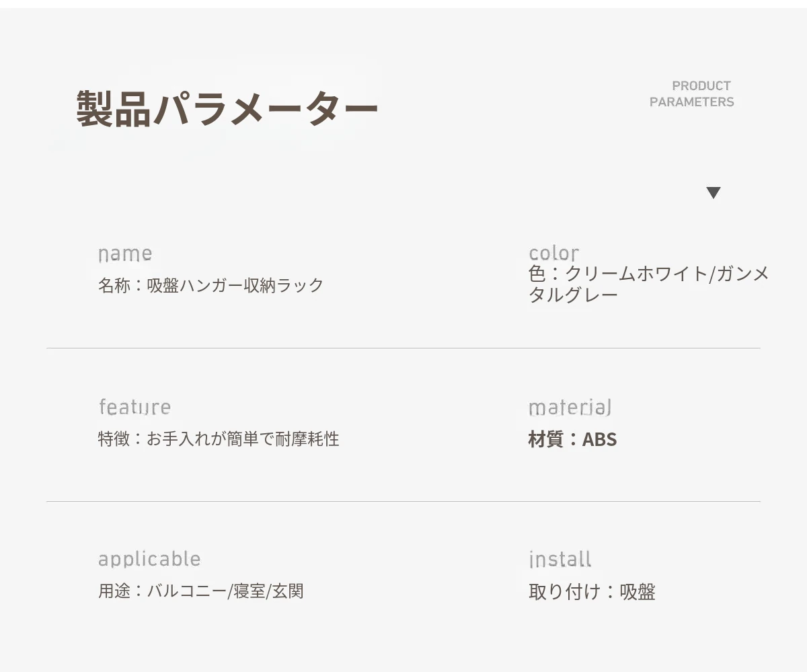Select the お手入れが簡単で耐摩耗性 feature text

pos(243,439)
